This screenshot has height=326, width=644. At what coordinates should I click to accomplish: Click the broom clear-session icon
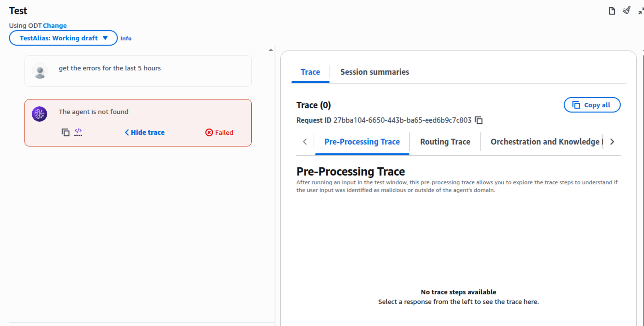627,10
